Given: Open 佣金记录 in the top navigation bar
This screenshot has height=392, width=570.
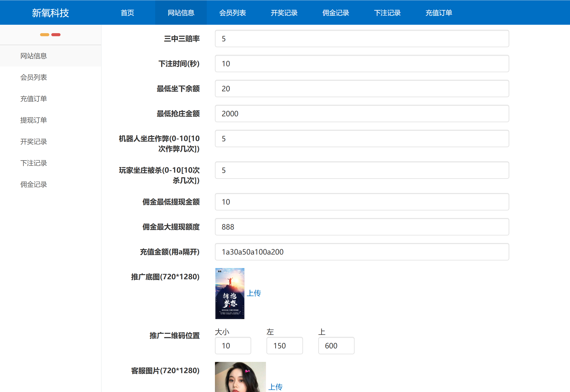Looking at the screenshot, I should pyautogui.click(x=336, y=13).
